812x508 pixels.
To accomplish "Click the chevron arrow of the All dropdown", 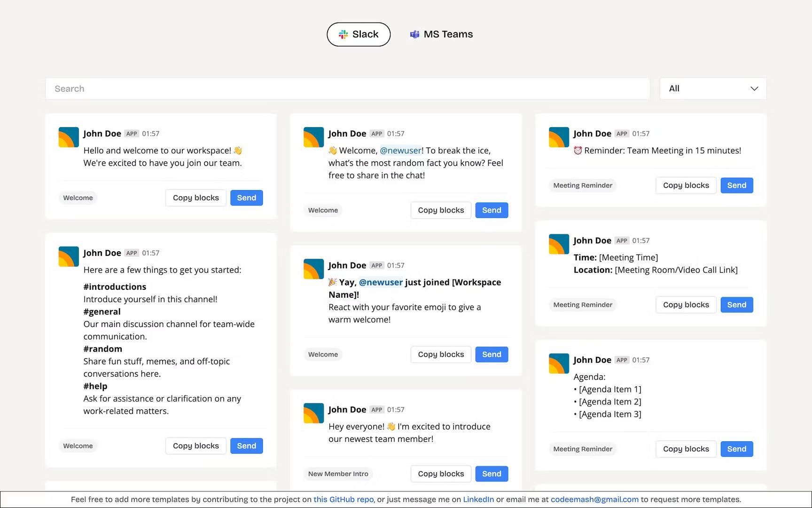I will click(754, 88).
